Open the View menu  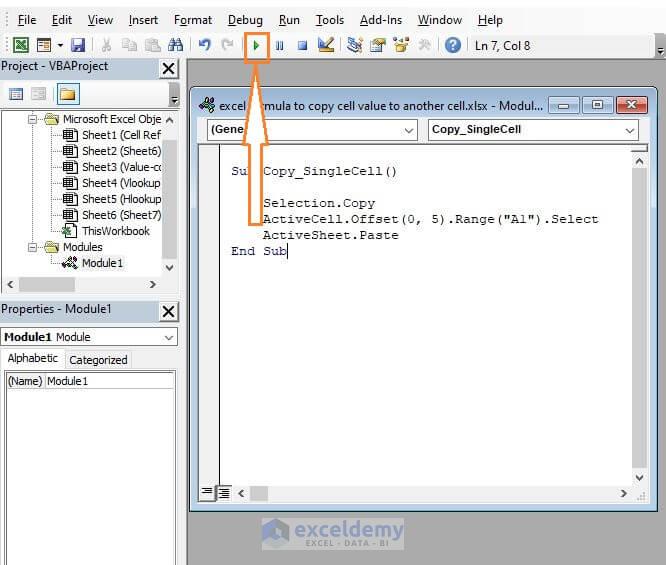click(x=100, y=20)
